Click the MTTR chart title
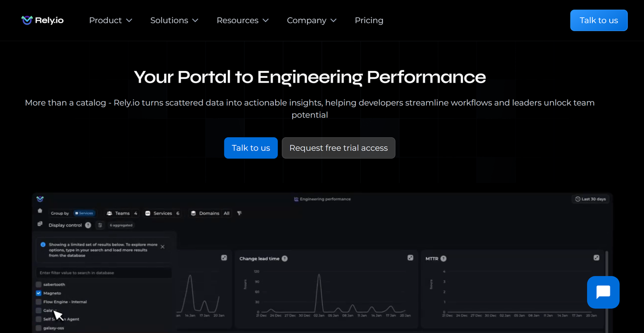Screen dimensions: 644x333 coord(432,259)
